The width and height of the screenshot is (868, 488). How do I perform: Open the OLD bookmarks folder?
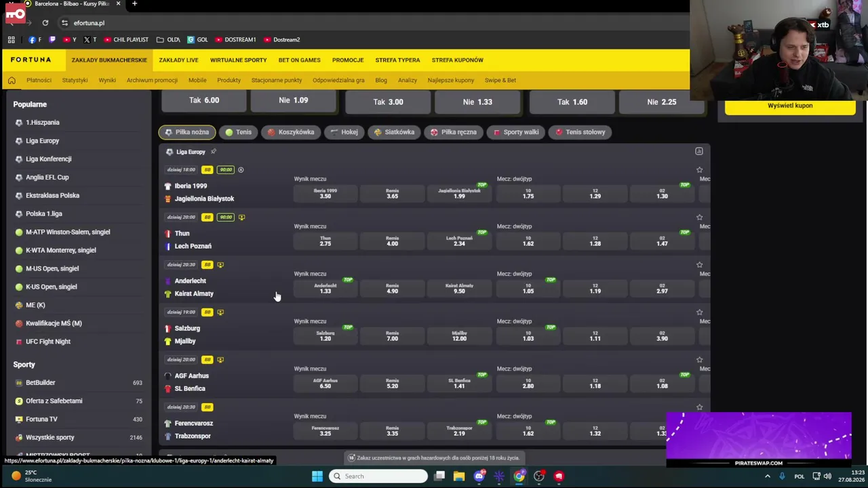tap(168, 40)
